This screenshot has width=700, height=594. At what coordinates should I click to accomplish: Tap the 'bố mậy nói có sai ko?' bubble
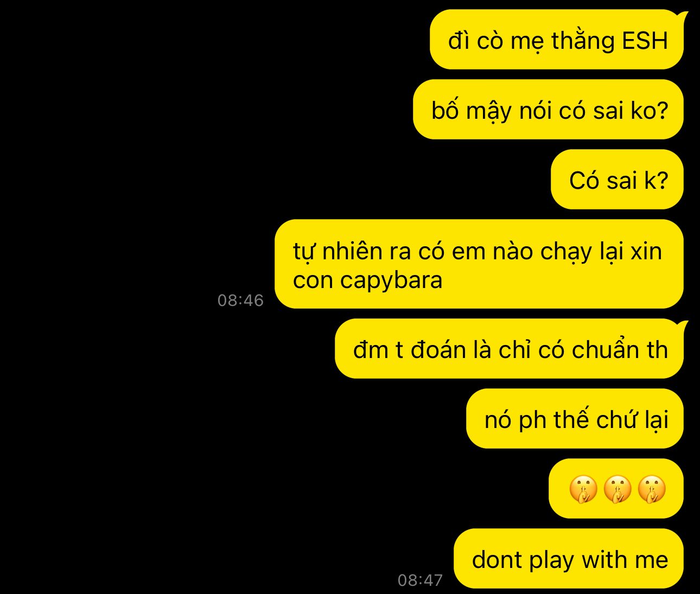click(x=548, y=110)
